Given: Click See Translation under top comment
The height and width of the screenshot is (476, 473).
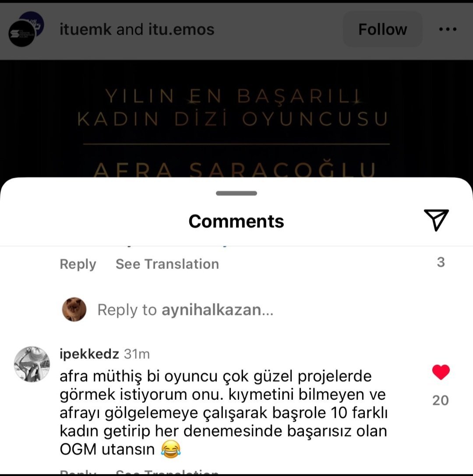Looking at the screenshot, I should coord(167,264).
